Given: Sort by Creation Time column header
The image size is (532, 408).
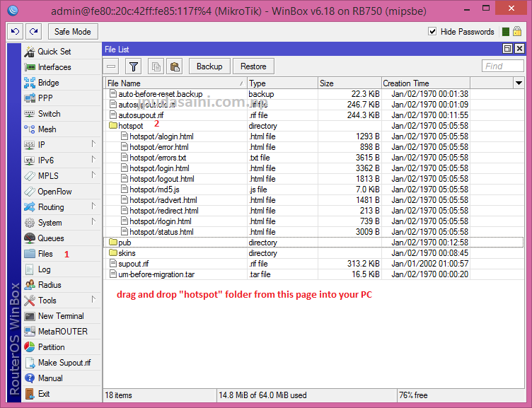Looking at the screenshot, I should tap(425, 83).
